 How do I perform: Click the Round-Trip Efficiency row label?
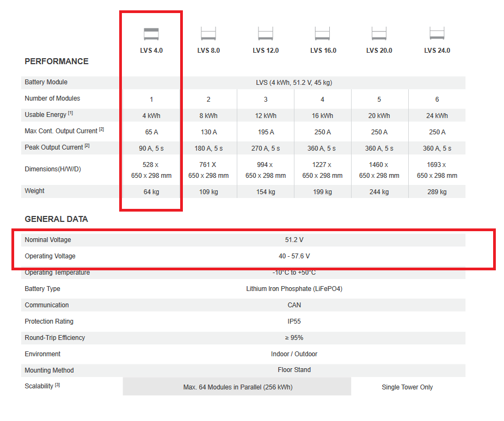coord(54,337)
